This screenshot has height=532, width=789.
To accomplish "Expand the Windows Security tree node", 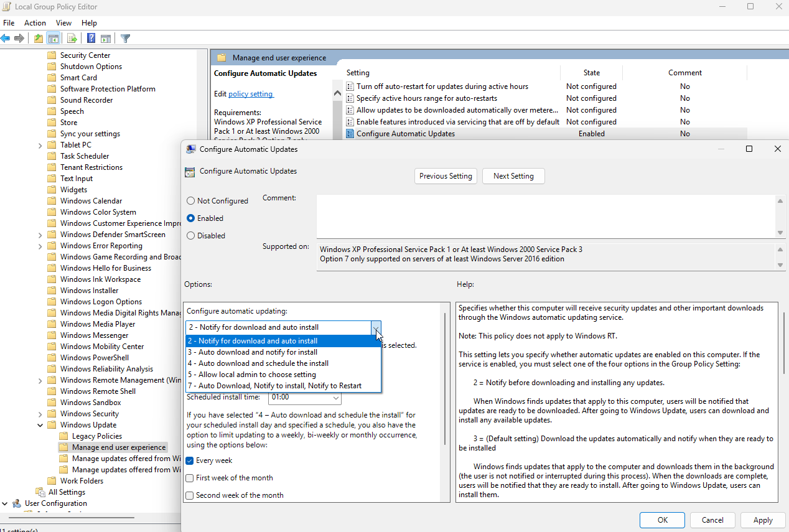I will [40, 414].
